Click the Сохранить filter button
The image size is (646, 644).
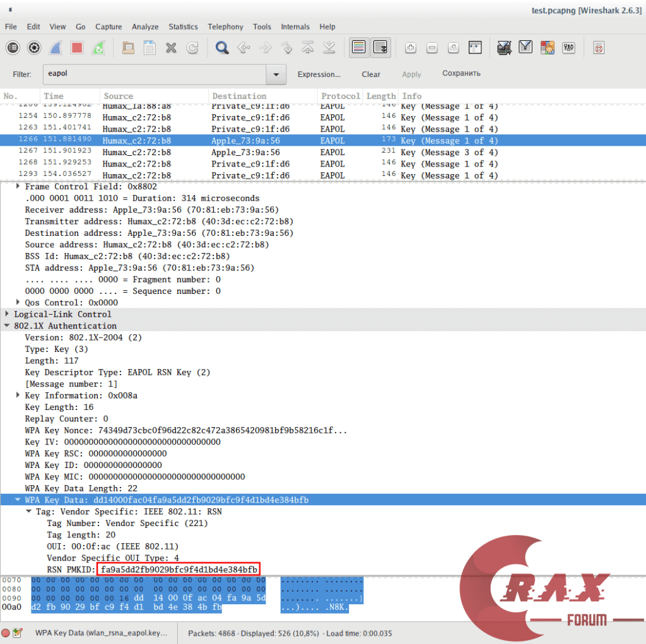tap(461, 73)
